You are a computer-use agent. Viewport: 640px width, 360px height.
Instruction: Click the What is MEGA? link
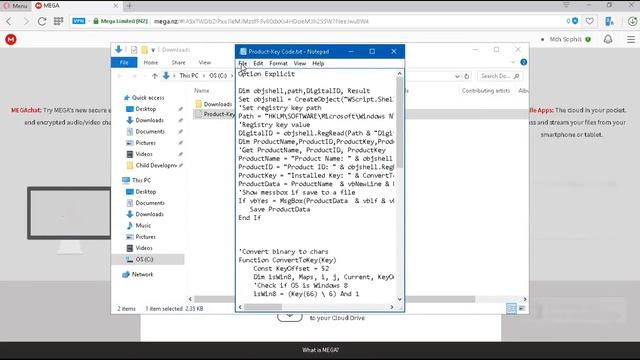[x=320, y=350]
